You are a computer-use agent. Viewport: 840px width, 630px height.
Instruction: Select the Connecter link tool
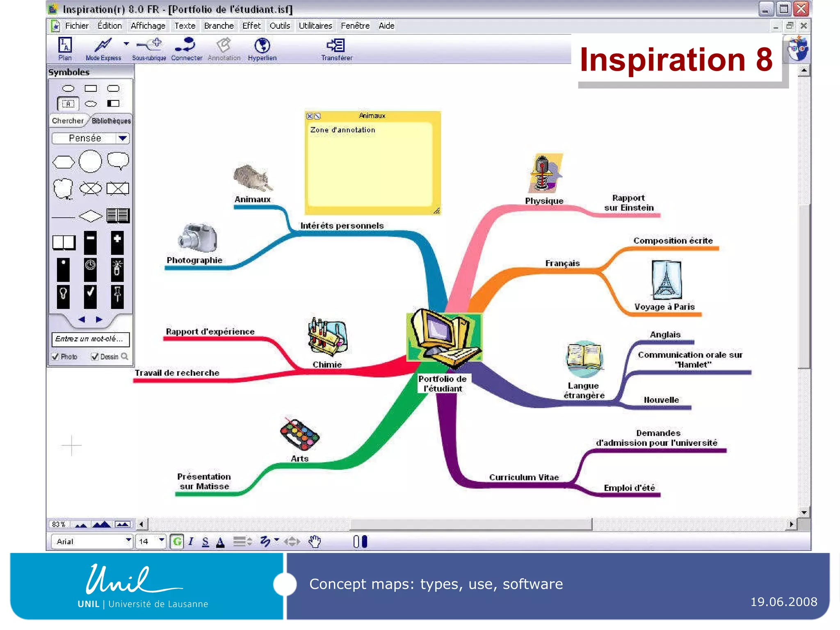coord(187,49)
